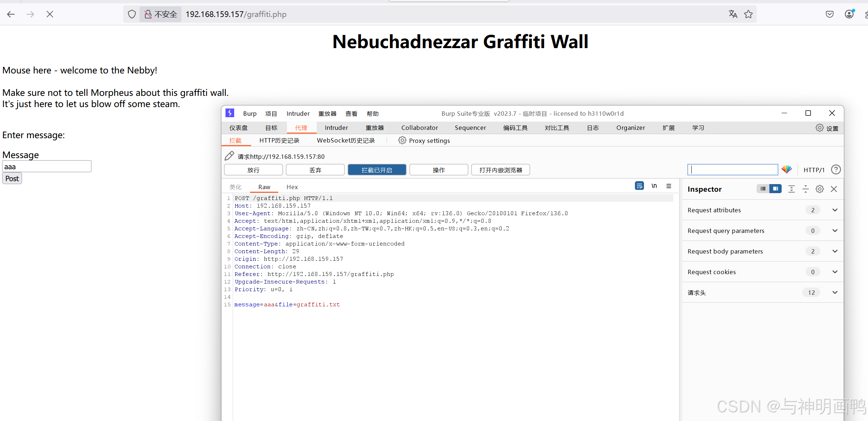The height and width of the screenshot is (421, 868).
Task: Expand Request attributes section
Action: [x=835, y=210]
